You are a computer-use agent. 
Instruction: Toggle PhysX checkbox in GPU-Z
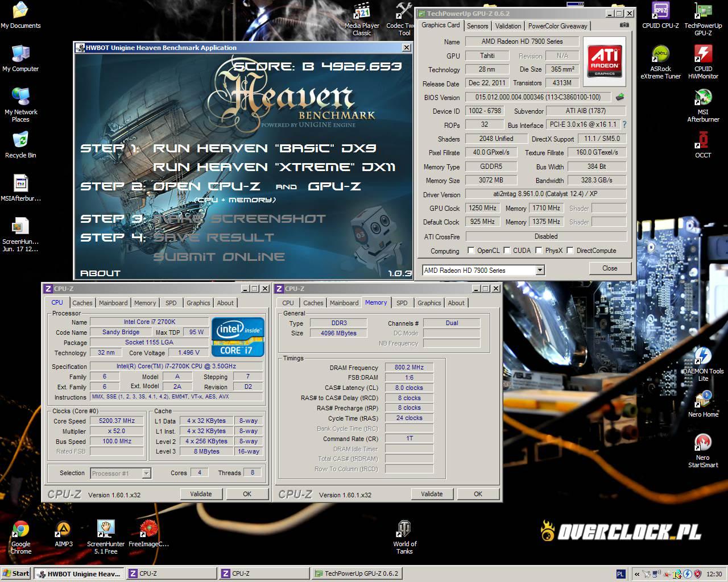(539, 251)
